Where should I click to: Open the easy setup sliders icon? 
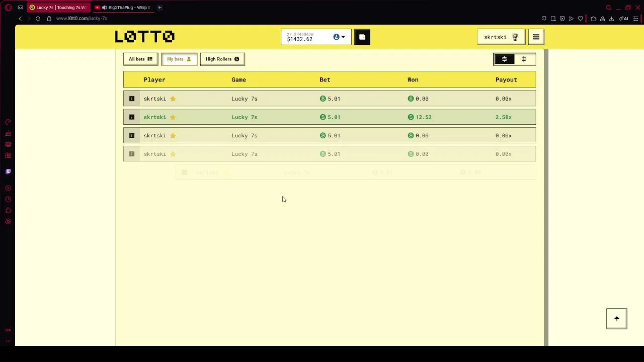pyautogui.click(x=636, y=19)
